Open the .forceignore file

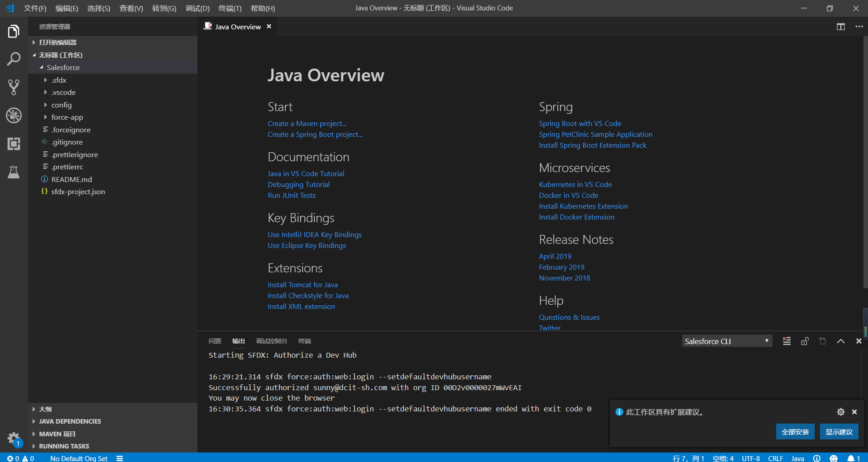click(x=113, y=130)
